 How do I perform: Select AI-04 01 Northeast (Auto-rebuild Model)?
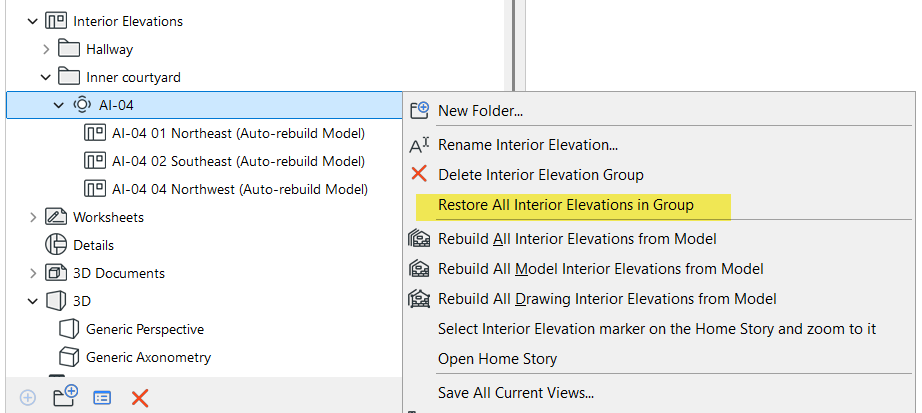238,134
